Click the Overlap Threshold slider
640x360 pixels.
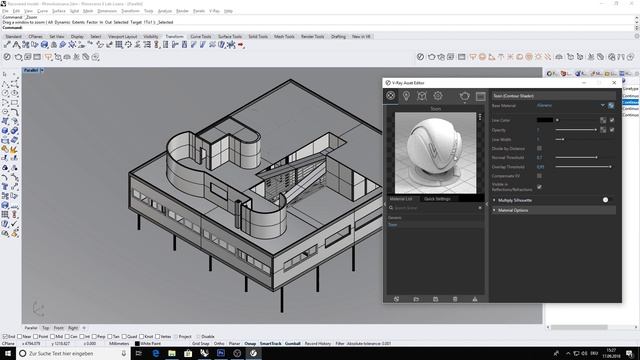click(x=583, y=167)
